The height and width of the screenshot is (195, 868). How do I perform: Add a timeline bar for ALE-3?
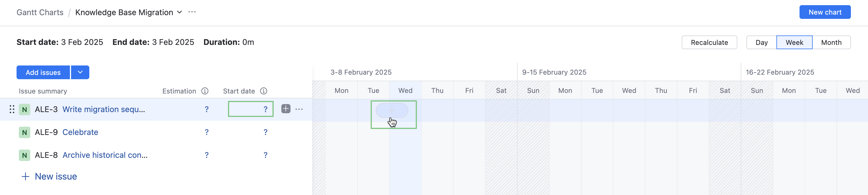(x=391, y=110)
